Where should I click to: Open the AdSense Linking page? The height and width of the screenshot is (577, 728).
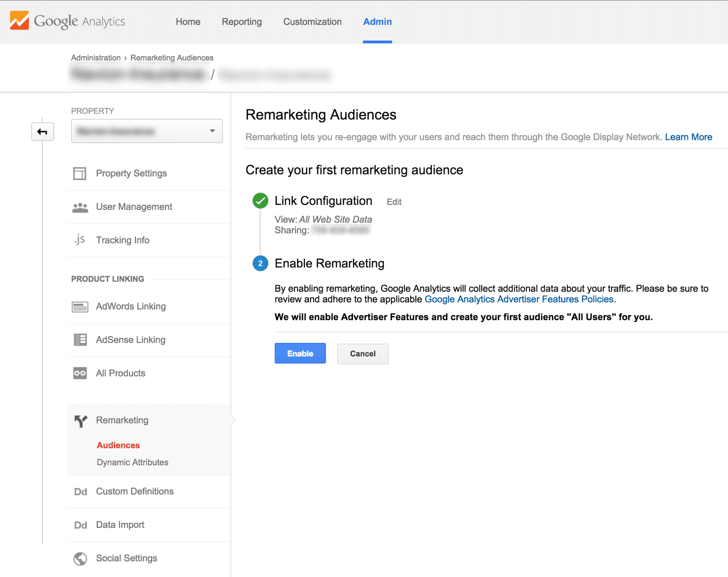(x=131, y=340)
